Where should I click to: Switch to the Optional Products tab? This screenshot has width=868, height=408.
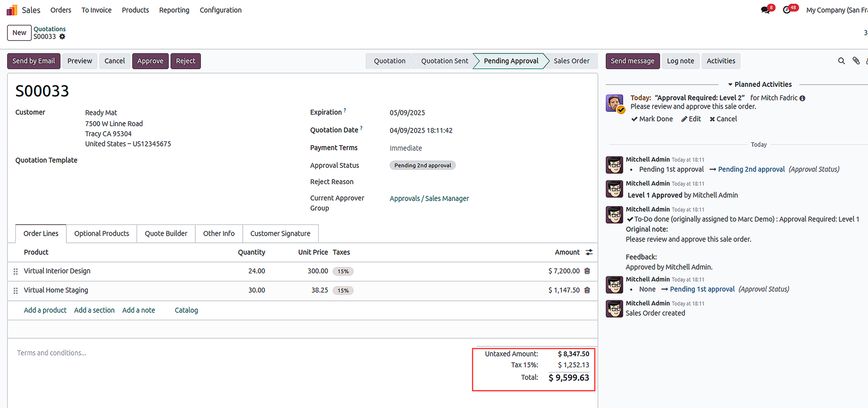(x=101, y=233)
